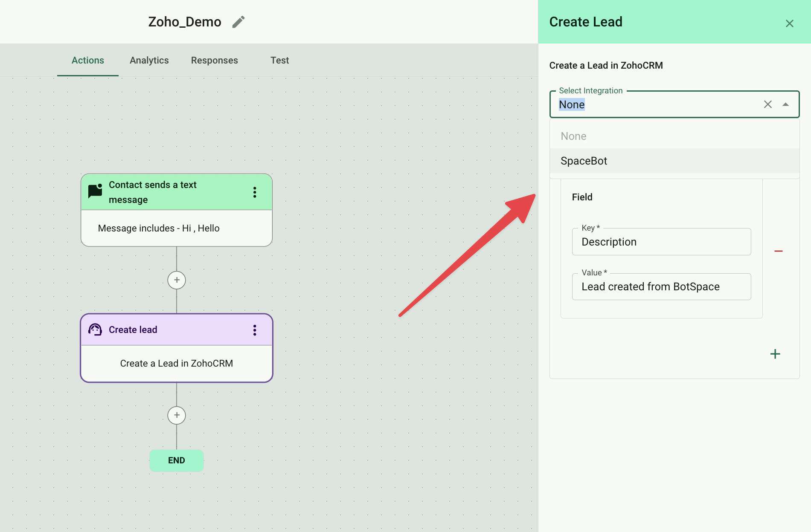Collapse the Select Integration dropdown arrow
The image size is (811, 532).
coord(785,104)
